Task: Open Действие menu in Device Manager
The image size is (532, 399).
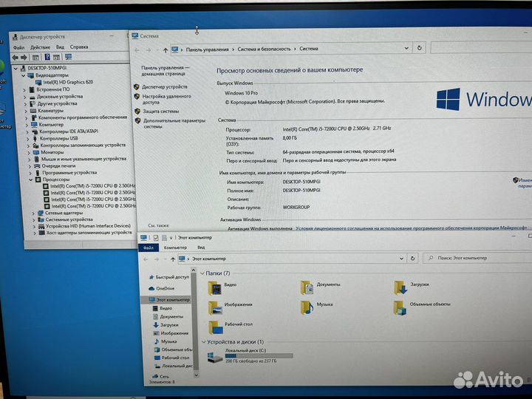Action: (40, 47)
